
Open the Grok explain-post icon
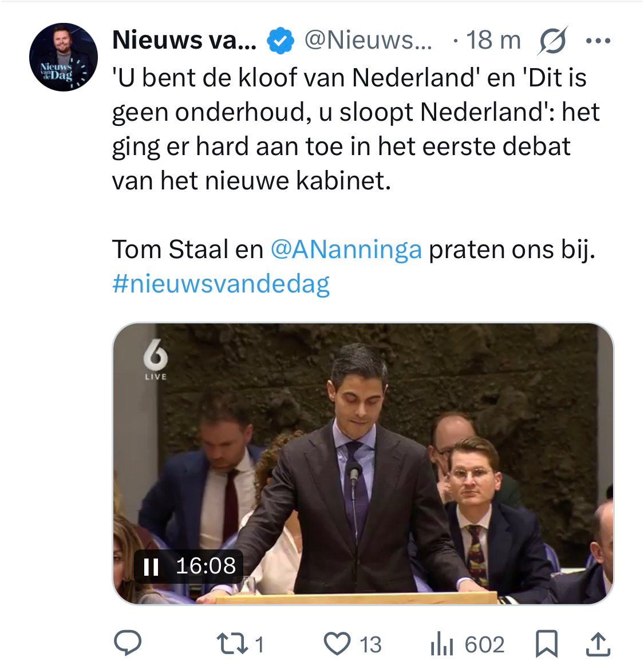554,41
